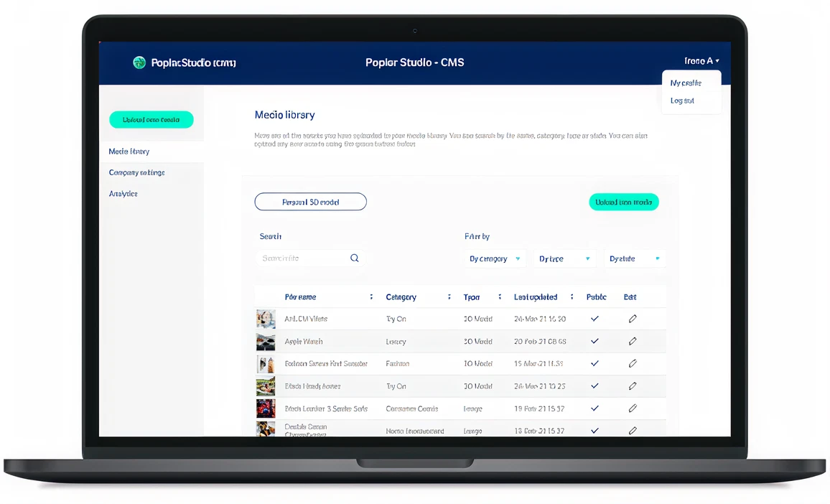Click the pencil icon in the fifth table row

(633, 409)
